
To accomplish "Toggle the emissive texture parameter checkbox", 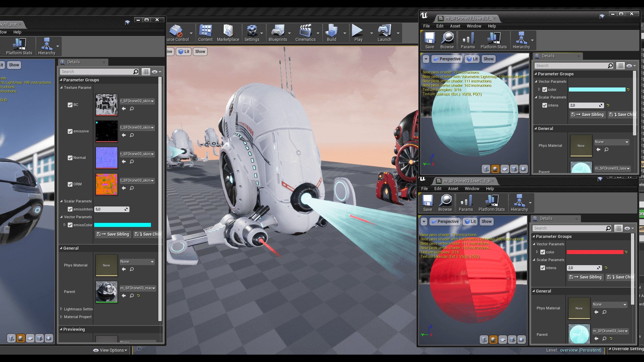I will 70,131.
